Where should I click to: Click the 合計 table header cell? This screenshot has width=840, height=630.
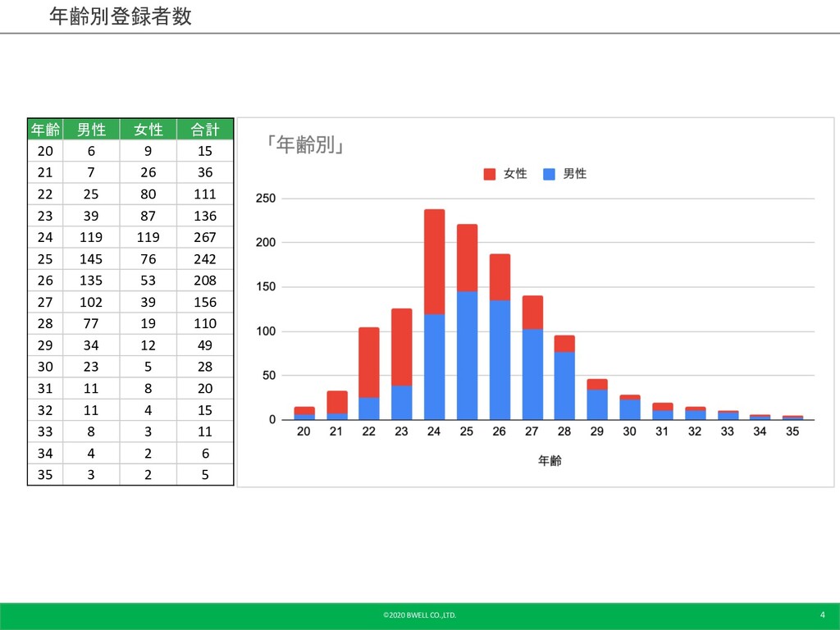click(205, 129)
